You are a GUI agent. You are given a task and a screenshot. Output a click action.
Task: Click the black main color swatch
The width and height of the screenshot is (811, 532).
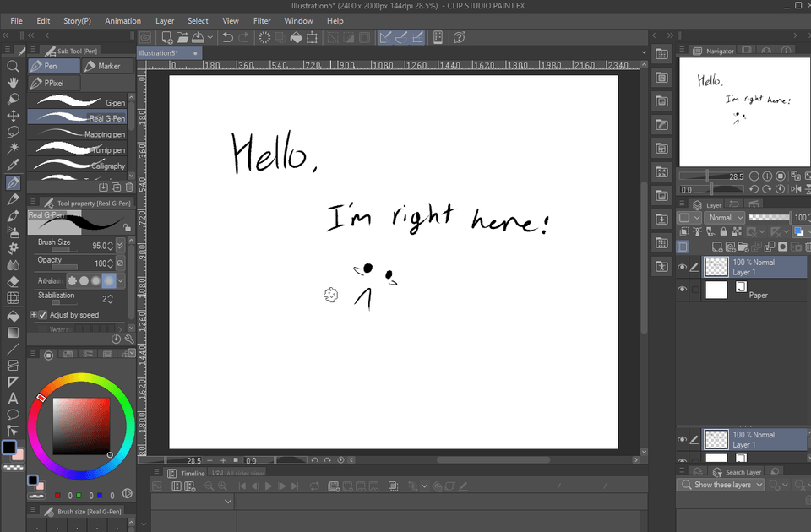pyautogui.click(x=8, y=448)
